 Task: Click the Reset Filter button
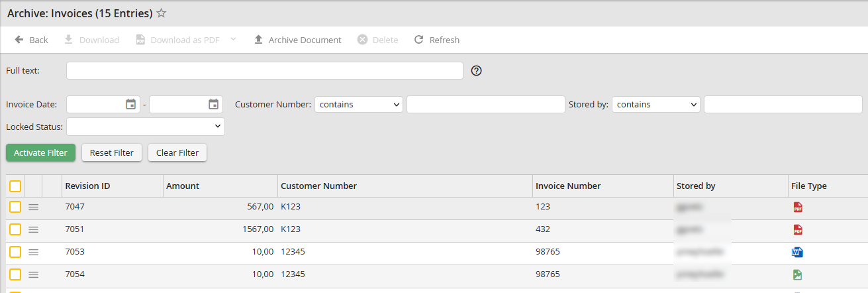click(x=112, y=152)
